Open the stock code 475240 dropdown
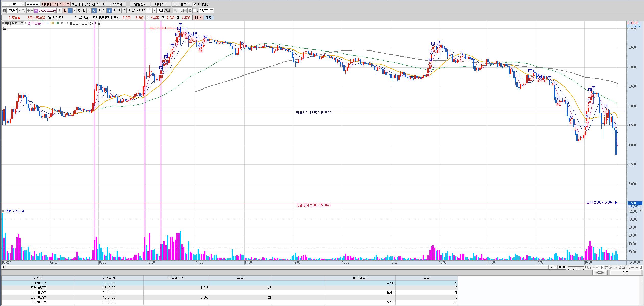Image resolution: width=644 pixels, height=306 pixels. pos(19,11)
